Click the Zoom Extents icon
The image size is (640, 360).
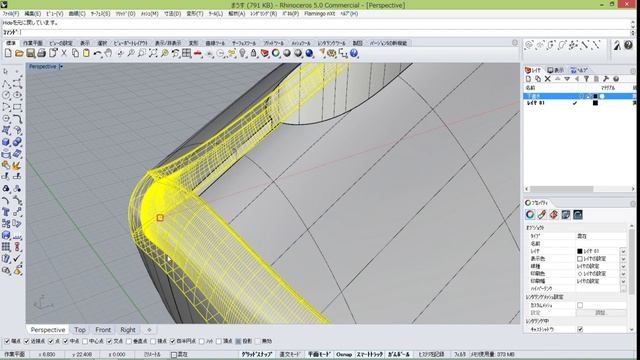click(x=153, y=53)
